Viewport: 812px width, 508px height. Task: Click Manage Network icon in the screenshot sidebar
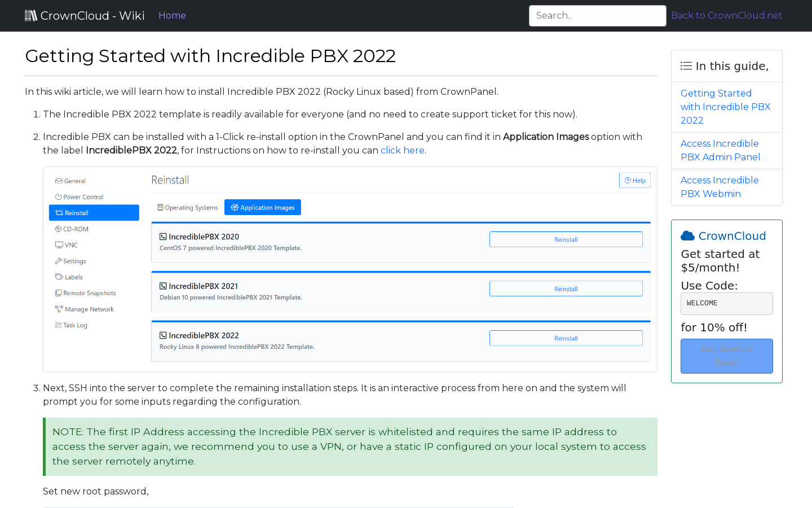pyautogui.click(x=59, y=309)
